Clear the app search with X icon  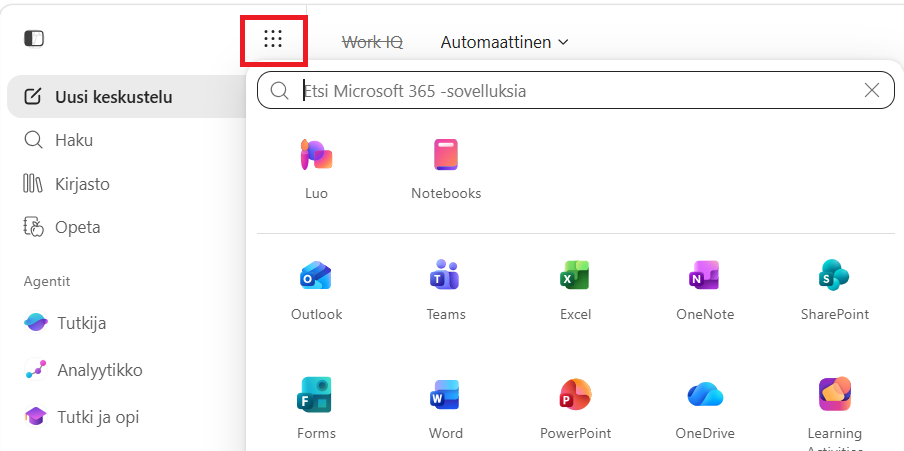[872, 90]
